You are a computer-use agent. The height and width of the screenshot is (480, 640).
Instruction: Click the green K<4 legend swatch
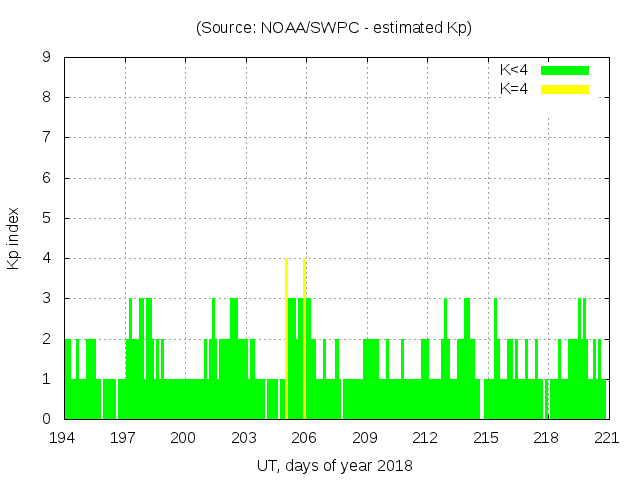(x=565, y=70)
